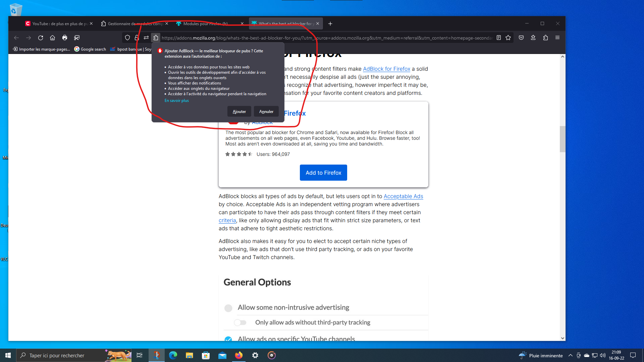This screenshot has height=362, width=644.
Task: Click En savoir plus link
Action: click(x=177, y=101)
